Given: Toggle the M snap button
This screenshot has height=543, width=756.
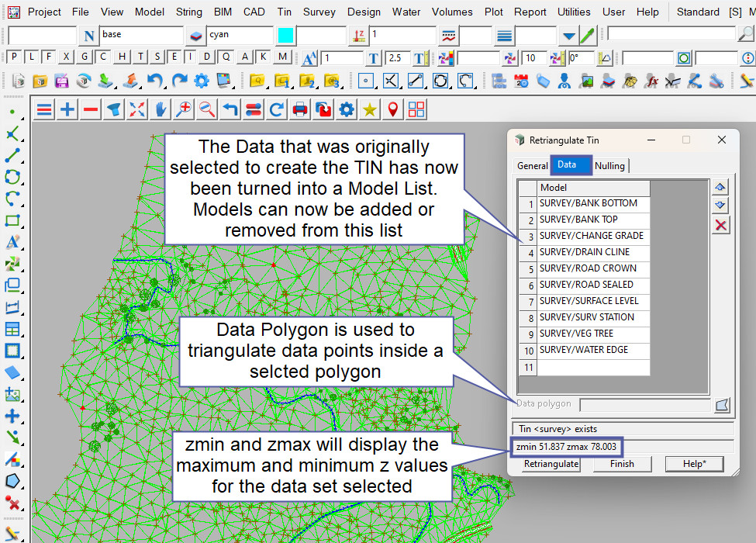Looking at the screenshot, I should [x=282, y=57].
